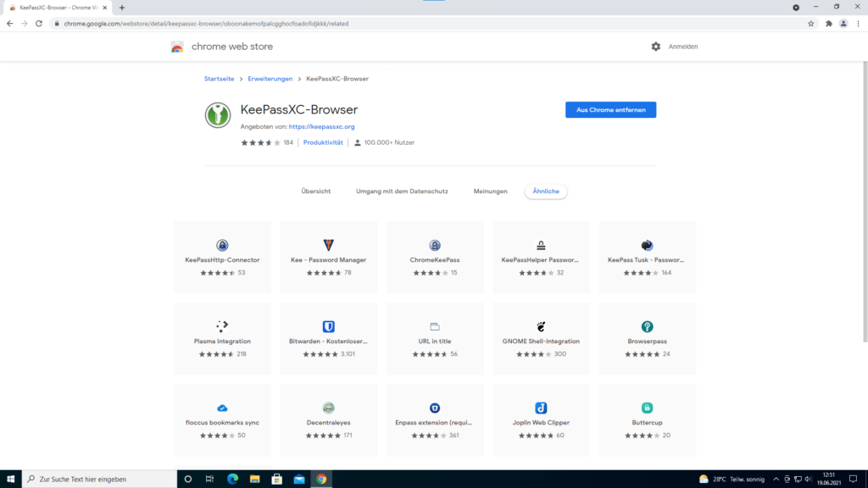This screenshot has height=488, width=868.
Task: Go to Startseite breadcrumb link
Action: click(220, 79)
